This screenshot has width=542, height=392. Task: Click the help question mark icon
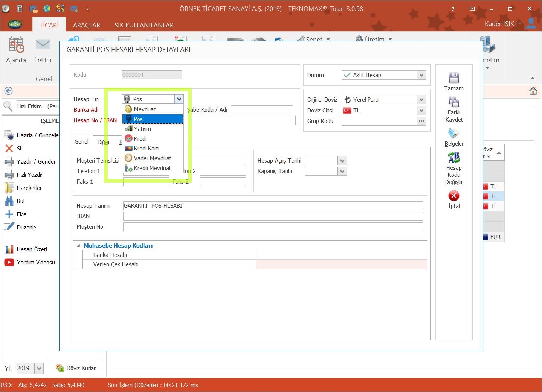pyautogui.click(x=453, y=8)
